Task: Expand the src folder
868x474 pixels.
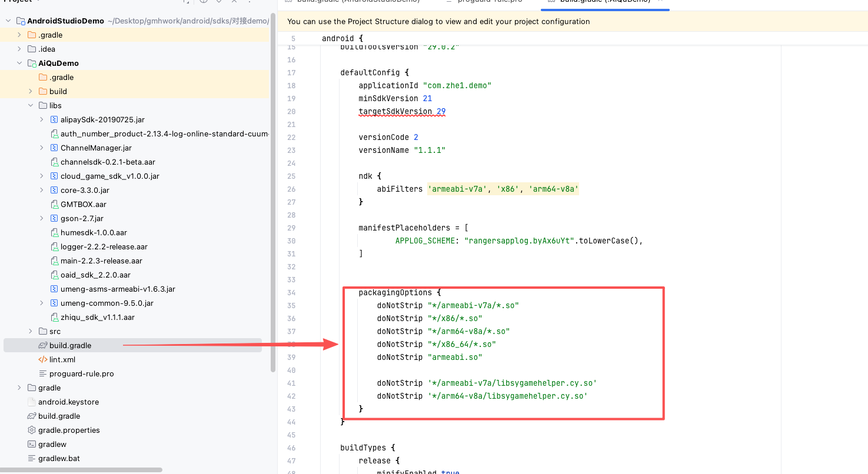Action: pyautogui.click(x=31, y=331)
